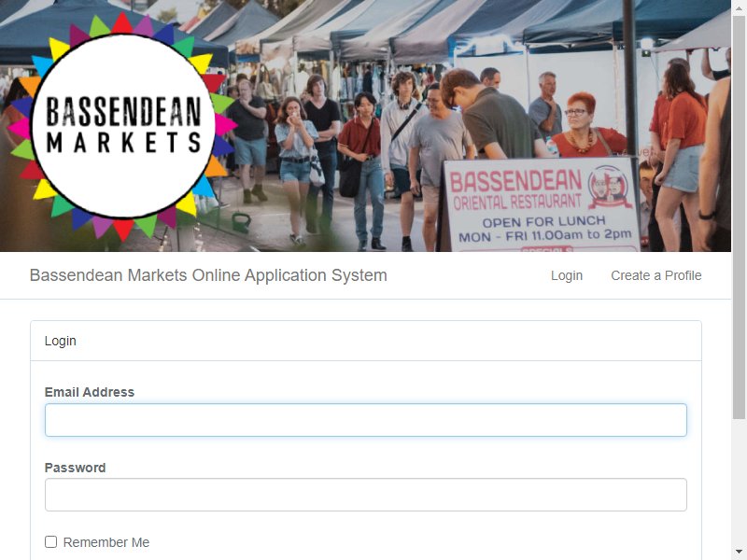Click the Bassendean Markets circular logo

(123, 126)
